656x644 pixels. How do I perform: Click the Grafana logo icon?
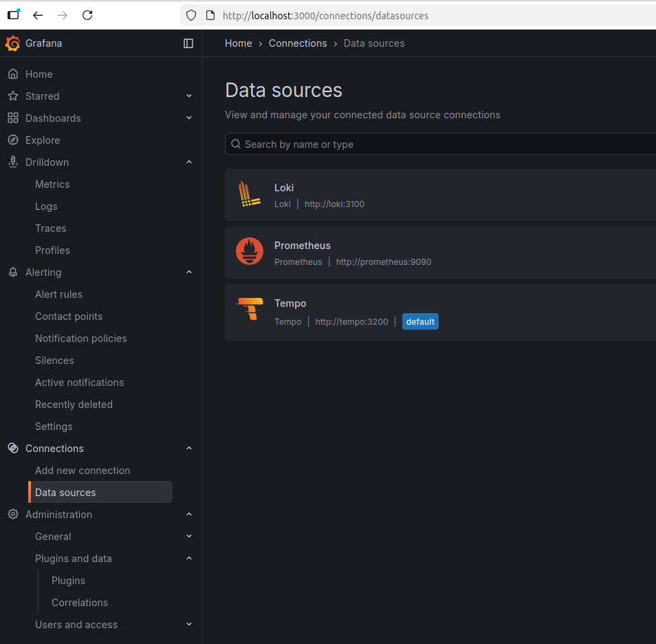12,43
